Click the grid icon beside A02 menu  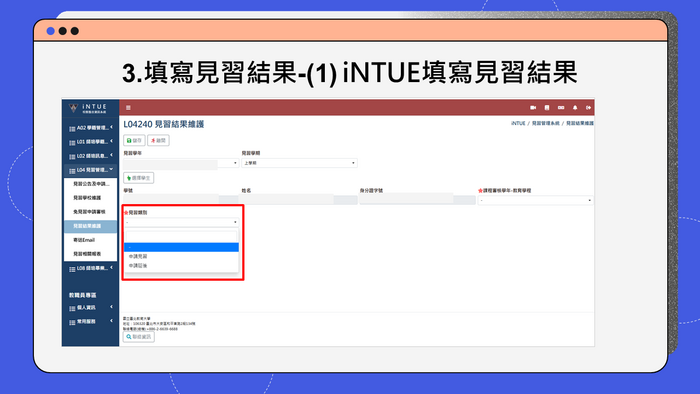coord(72,129)
